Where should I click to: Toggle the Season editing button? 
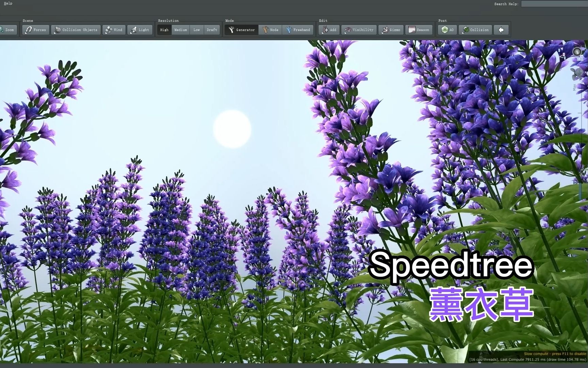[419, 30]
